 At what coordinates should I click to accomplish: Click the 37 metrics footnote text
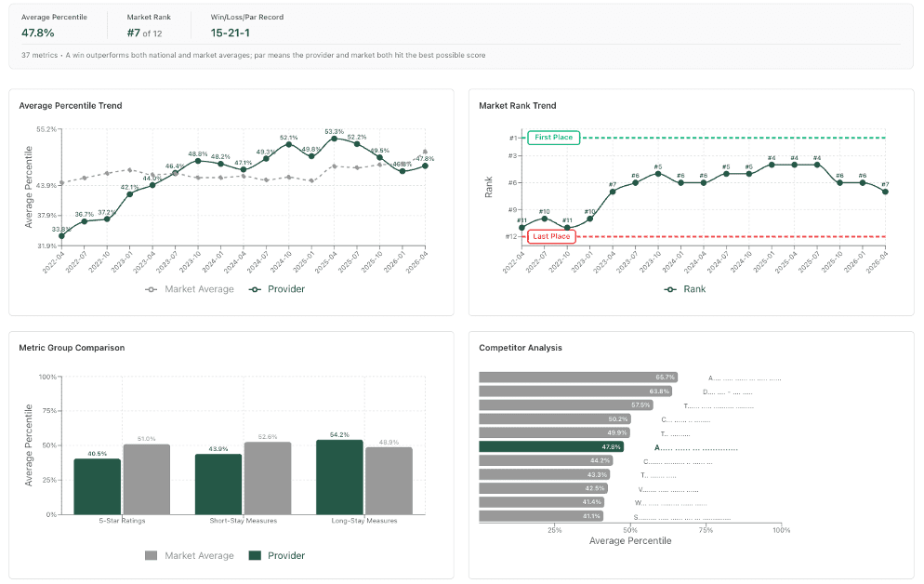[x=254, y=55]
